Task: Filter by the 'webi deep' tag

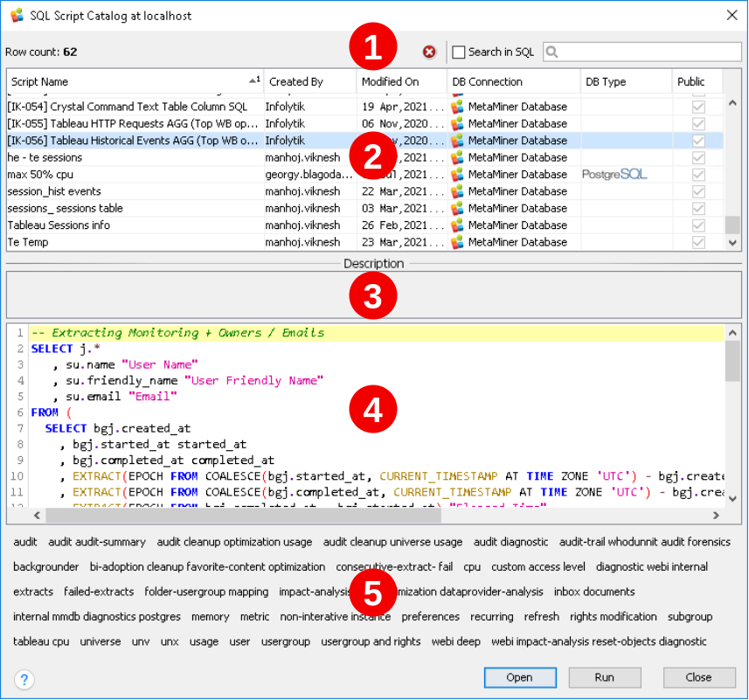Action: tap(455, 641)
